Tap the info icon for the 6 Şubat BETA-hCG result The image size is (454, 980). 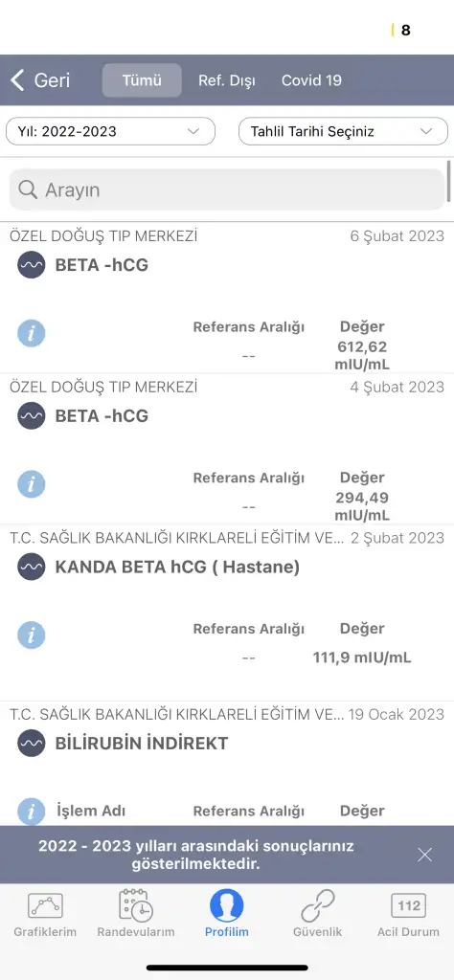tap(32, 333)
